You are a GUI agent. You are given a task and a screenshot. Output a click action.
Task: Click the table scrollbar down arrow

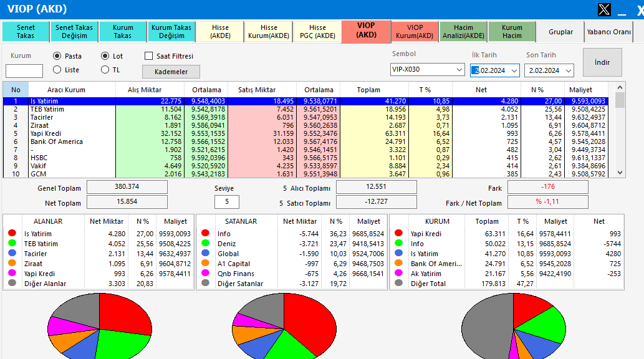[x=620, y=173]
